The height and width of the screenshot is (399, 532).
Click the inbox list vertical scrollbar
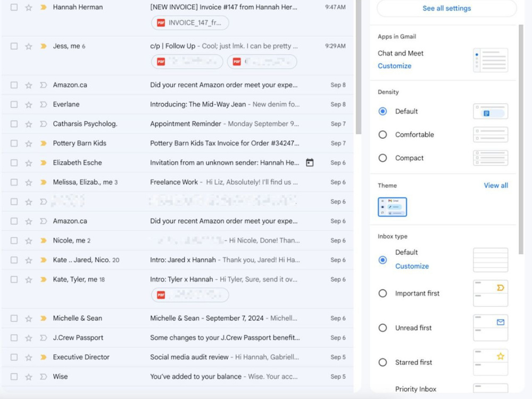[358, 67]
